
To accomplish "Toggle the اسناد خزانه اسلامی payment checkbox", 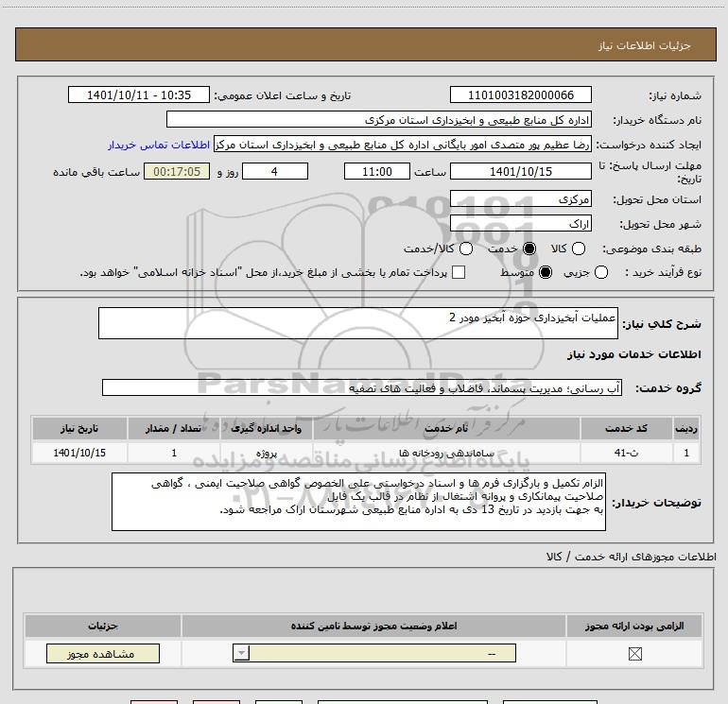I will click(459, 272).
